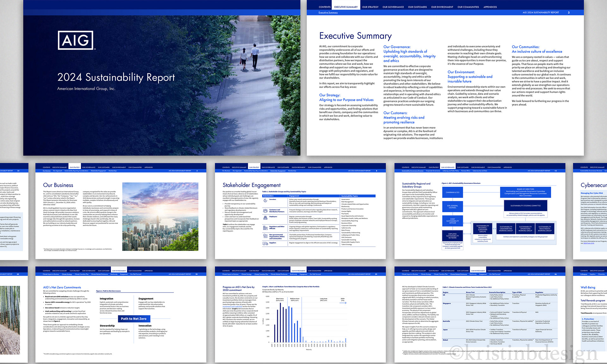Open Our Strategy tab on Executive Summary page

point(370,7)
